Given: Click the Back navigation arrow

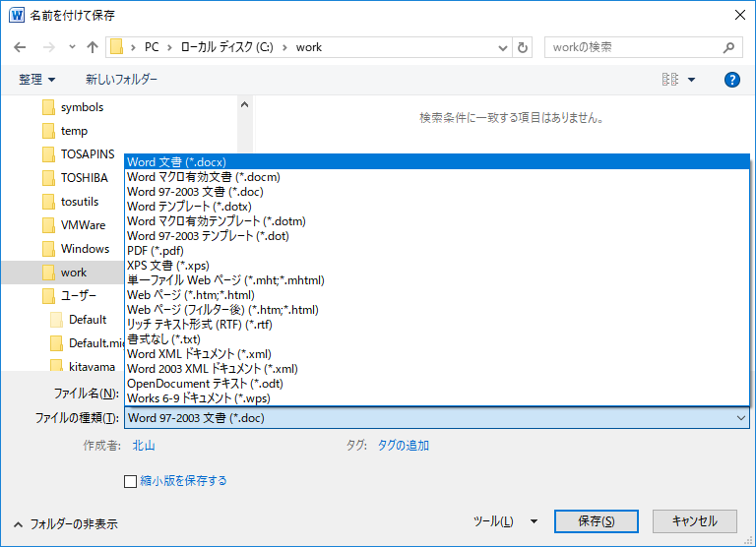Looking at the screenshot, I should [20, 47].
